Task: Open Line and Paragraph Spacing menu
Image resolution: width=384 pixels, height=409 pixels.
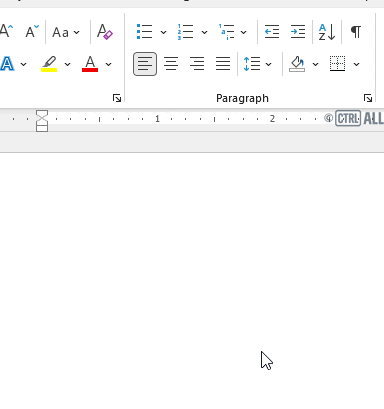Action: [x=257, y=64]
